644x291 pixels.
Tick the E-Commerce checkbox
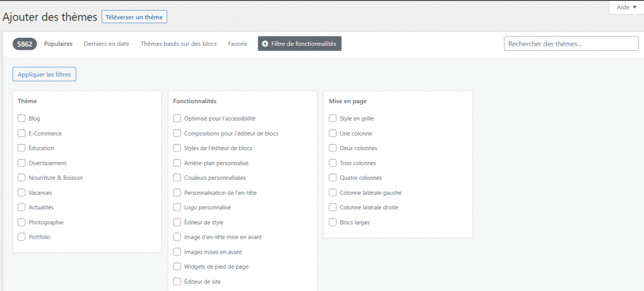pos(21,133)
